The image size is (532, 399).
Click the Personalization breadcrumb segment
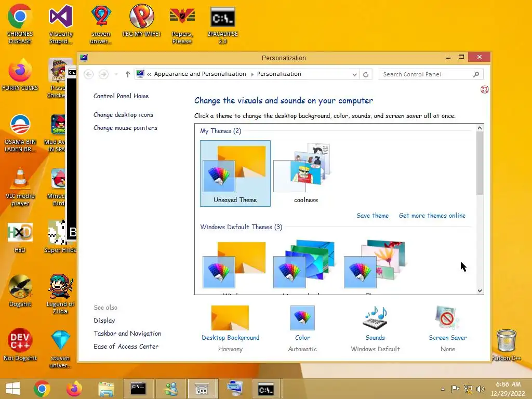pyautogui.click(x=279, y=74)
